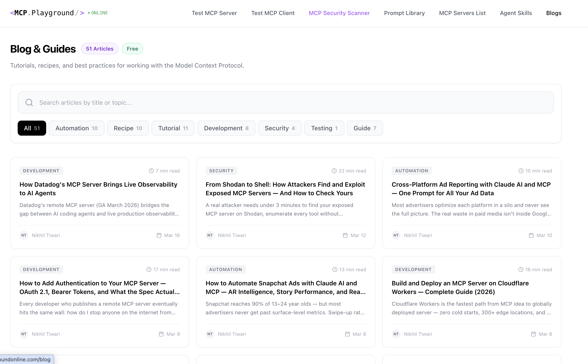Click the clock icon beside 13 min read

click(335, 269)
